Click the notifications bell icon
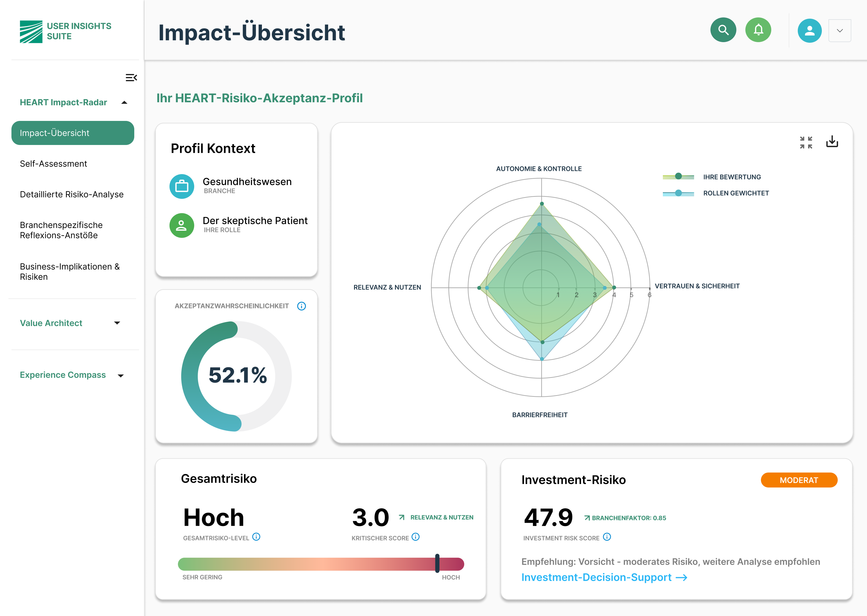 [758, 30]
